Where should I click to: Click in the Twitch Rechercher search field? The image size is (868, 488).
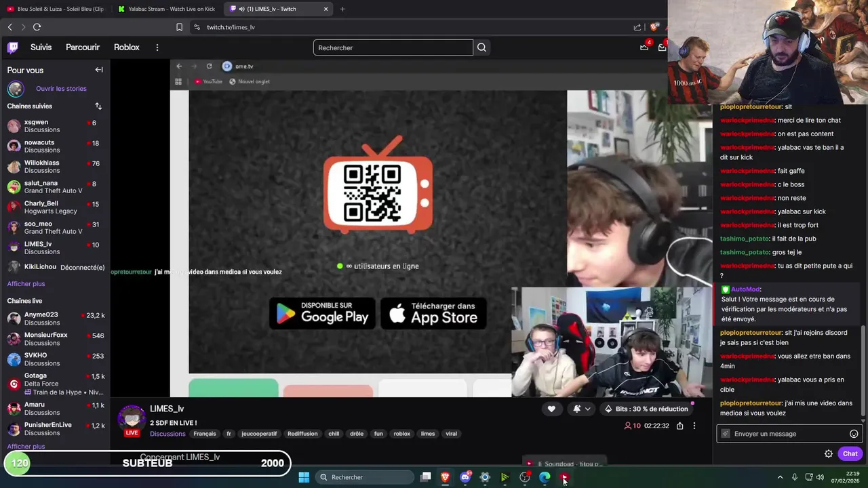pos(393,47)
